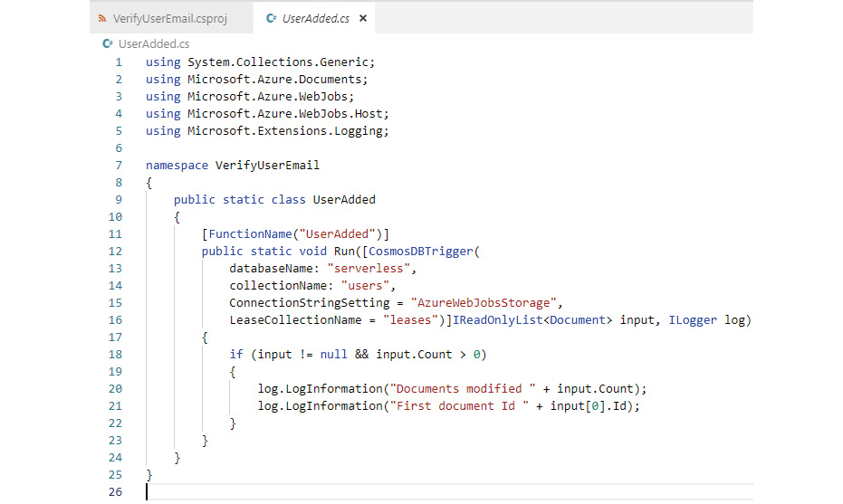Click the string "First document Id " on line 21
843x504 pixels.
click(x=458, y=406)
